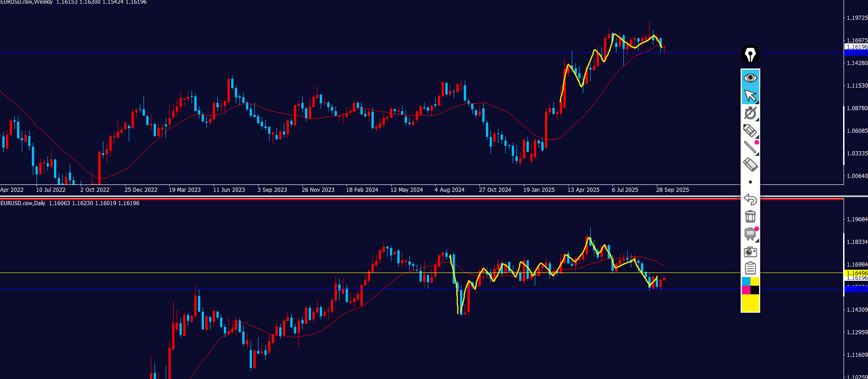Screen dimensions: 868x379
Task: Click the brush size dot
Action: pos(750,182)
